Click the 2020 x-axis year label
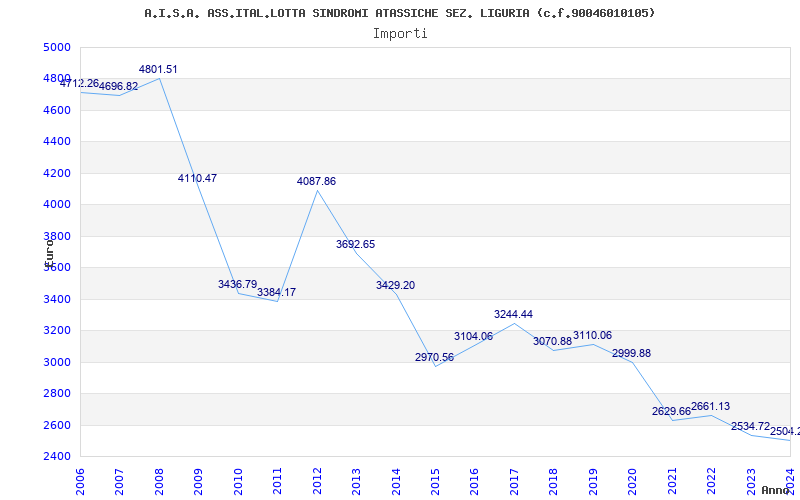 (633, 481)
